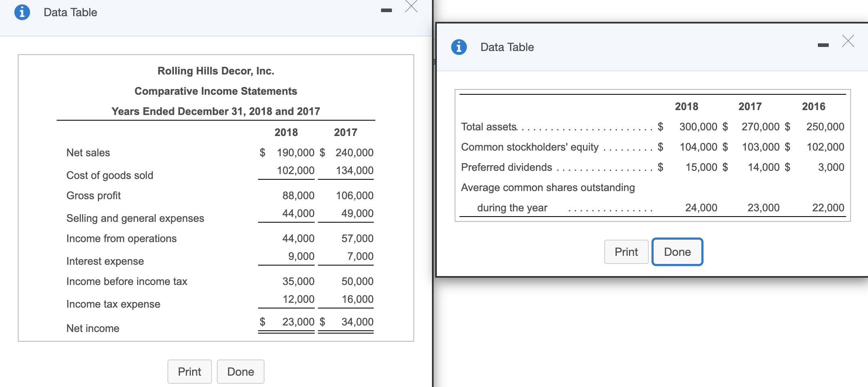The height and width of the screenshot is (387, 868).
Task: Minimize the right Data Table window
Action: coord(823,45)
